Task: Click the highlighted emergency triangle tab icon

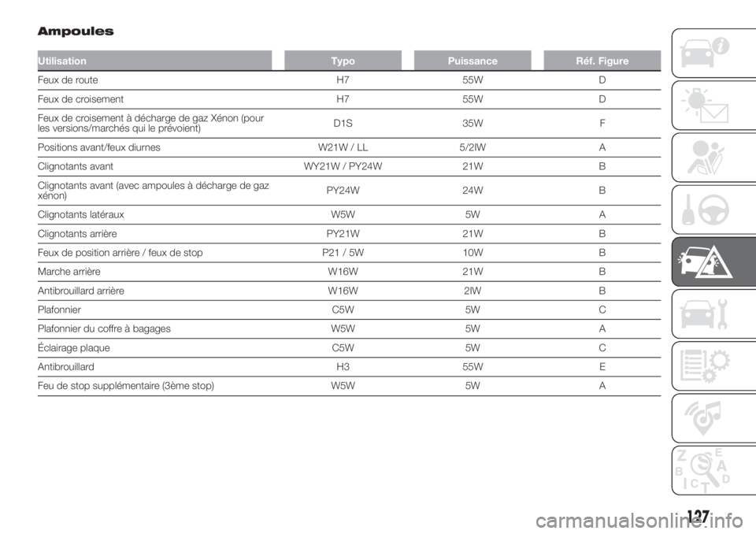Action: [713, 261]
